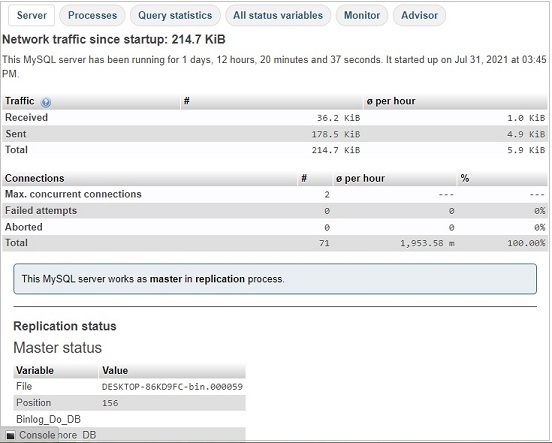
Task: Select the binlog file name DESKTOP-86KD9FC-bin.000059
Action: [x=172, y=387]
